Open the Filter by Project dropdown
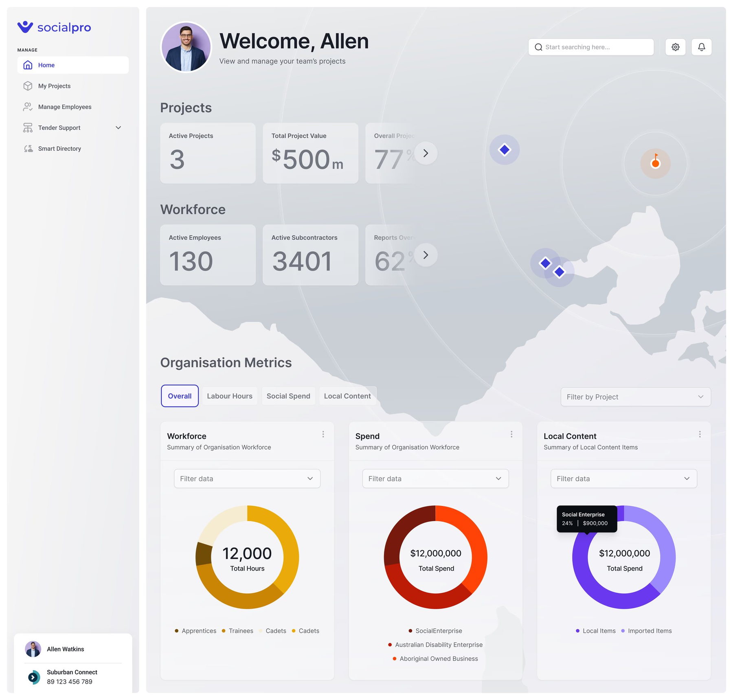Screen dimensions: 733x700 tap(636, 397)
